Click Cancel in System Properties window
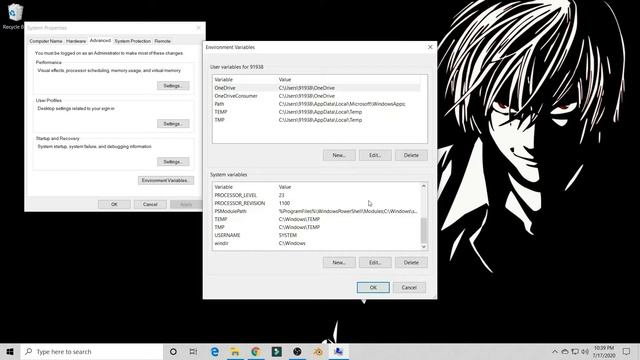The width and height of the screenshot is (640, 360). (x=150, y=204)
